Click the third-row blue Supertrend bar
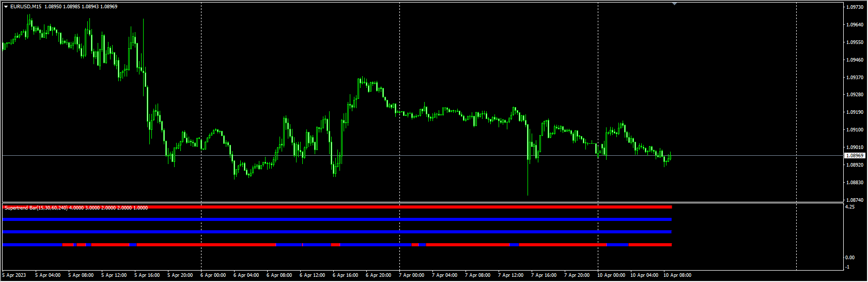 (336, 232)
